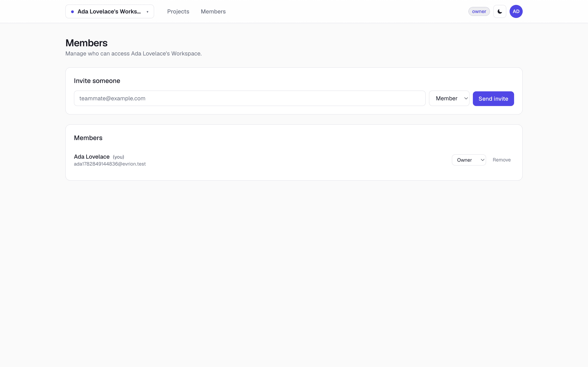Select the Ada Lovelace member name

point(92,157)
